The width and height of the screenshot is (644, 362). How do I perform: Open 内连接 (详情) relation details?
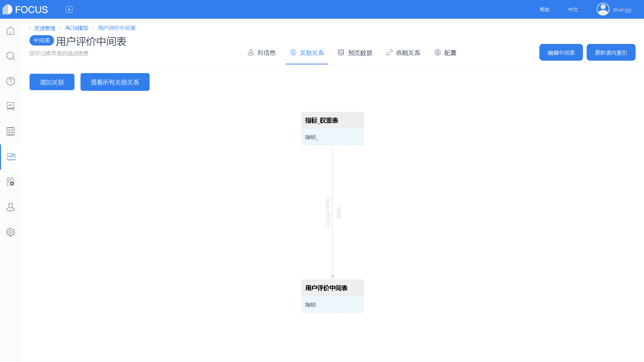coord(328,212)
